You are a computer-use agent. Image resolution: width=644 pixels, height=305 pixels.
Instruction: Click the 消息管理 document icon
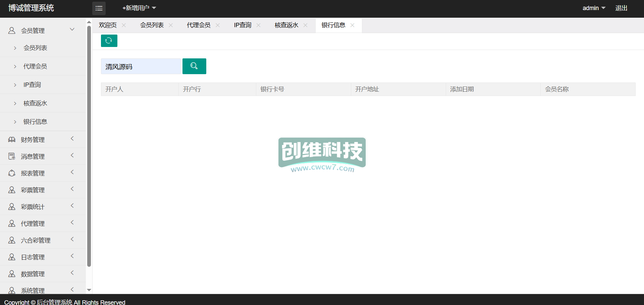[12, 156]
